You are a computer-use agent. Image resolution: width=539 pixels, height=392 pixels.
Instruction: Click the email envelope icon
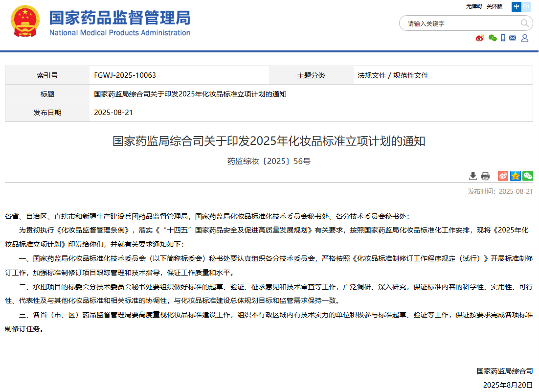pyautogui.click(x=513, y=38)
